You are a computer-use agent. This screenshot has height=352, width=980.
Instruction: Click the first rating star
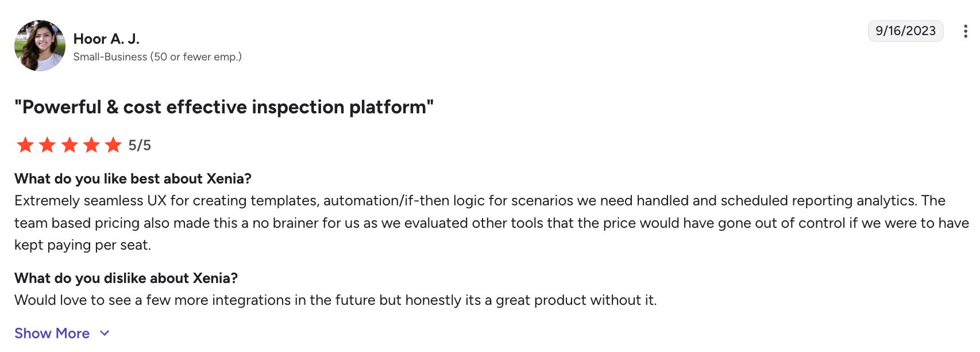pos(25,145)
